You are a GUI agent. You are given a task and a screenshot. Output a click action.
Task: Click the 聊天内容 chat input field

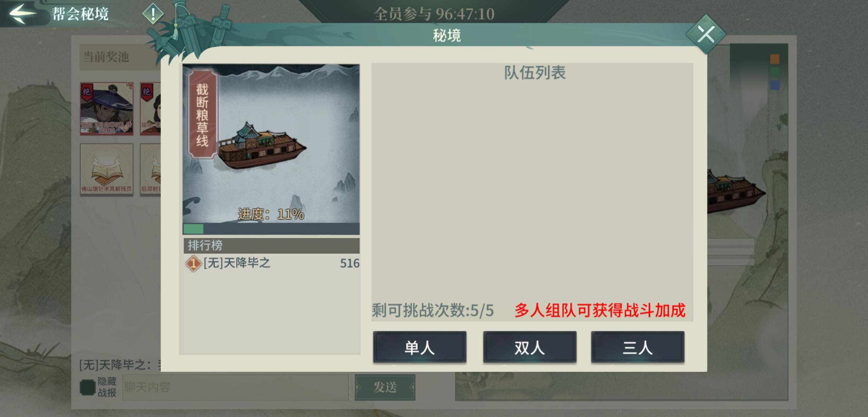click(236, 387)
